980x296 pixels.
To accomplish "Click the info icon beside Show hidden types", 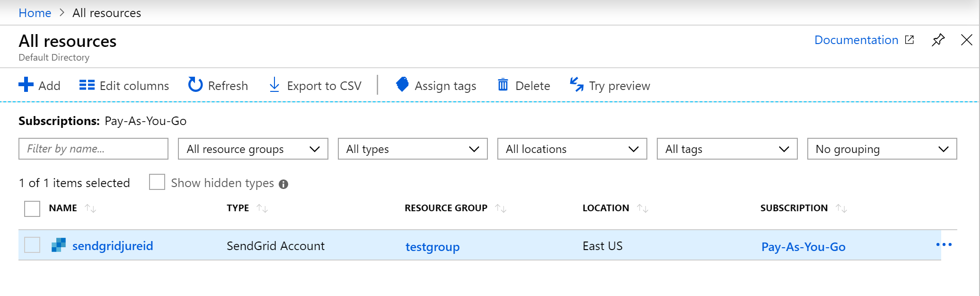I will pyautogui.click(x=283, y=184).
